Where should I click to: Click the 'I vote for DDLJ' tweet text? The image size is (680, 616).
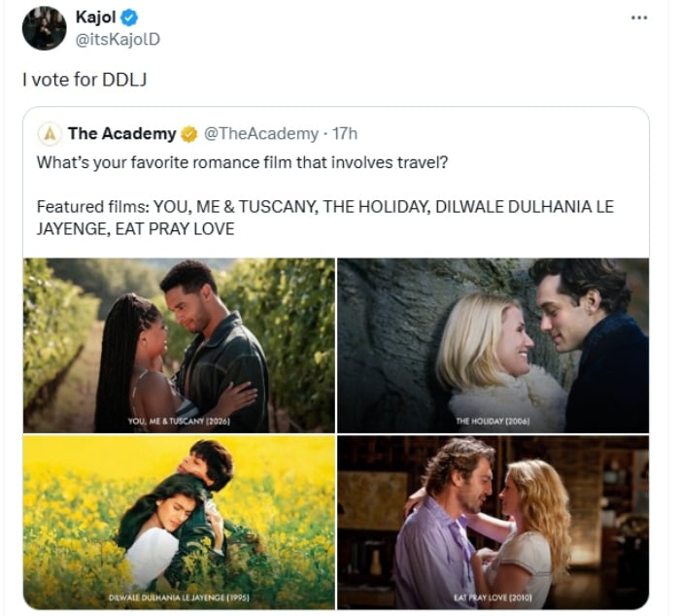85,80
